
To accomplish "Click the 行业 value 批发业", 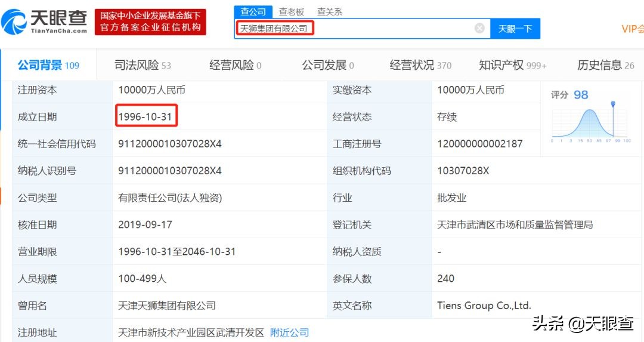I will click(452, 198).
